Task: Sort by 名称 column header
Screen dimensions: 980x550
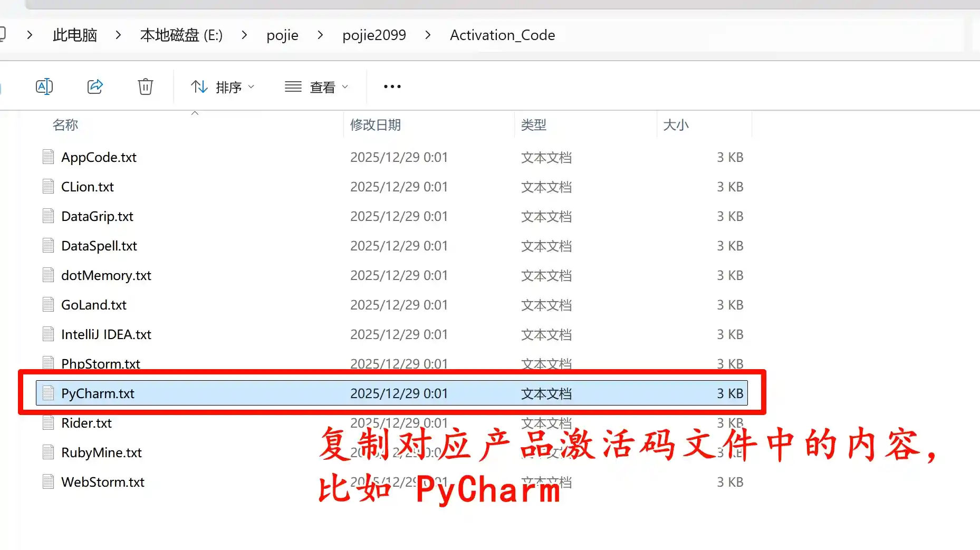Action: [65, 125]
